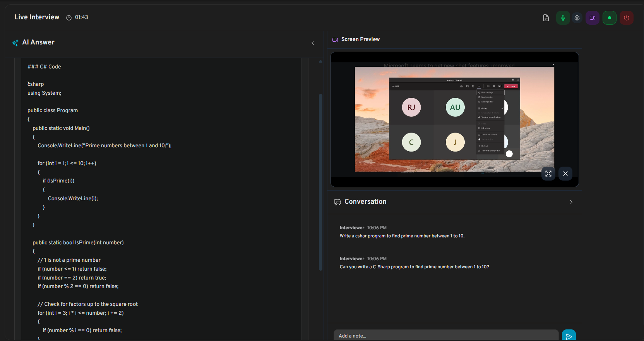Select the Screen Preview heading
Image resolution: width=644 pixels, height=341 pixels.
[360, 39]
